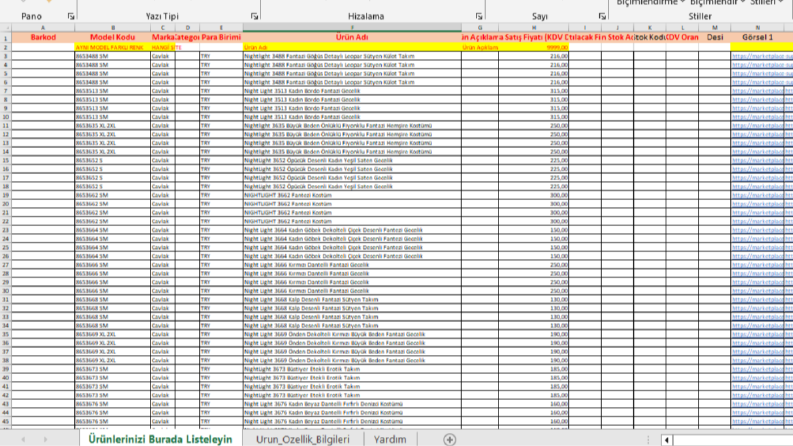Open the Pano group dialog launcher
Image resolution: width=793 pixels, height=446 pixels.
[71, 17]
